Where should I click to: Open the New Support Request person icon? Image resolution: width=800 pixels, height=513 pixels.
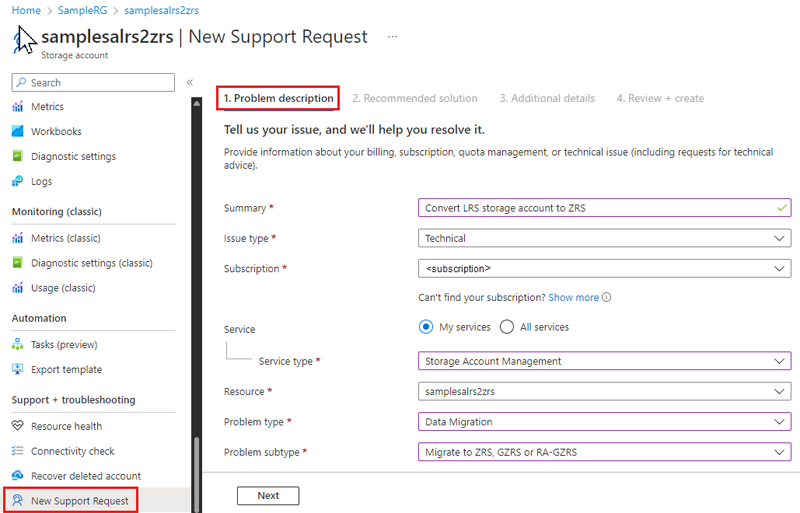coord(17,501)
